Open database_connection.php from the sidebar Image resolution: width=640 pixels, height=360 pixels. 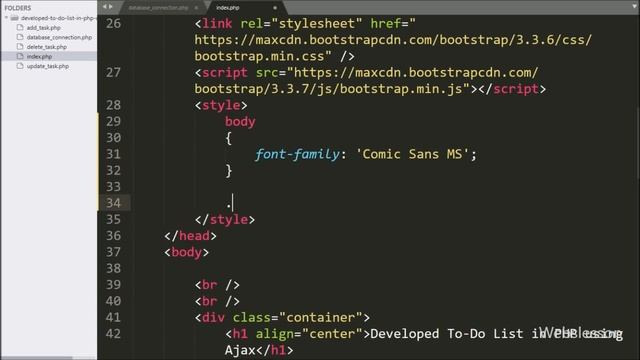59,37
